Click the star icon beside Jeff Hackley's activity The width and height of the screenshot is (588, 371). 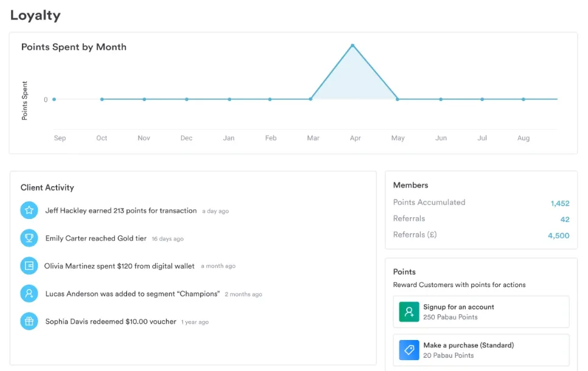(x=29, y=210)
